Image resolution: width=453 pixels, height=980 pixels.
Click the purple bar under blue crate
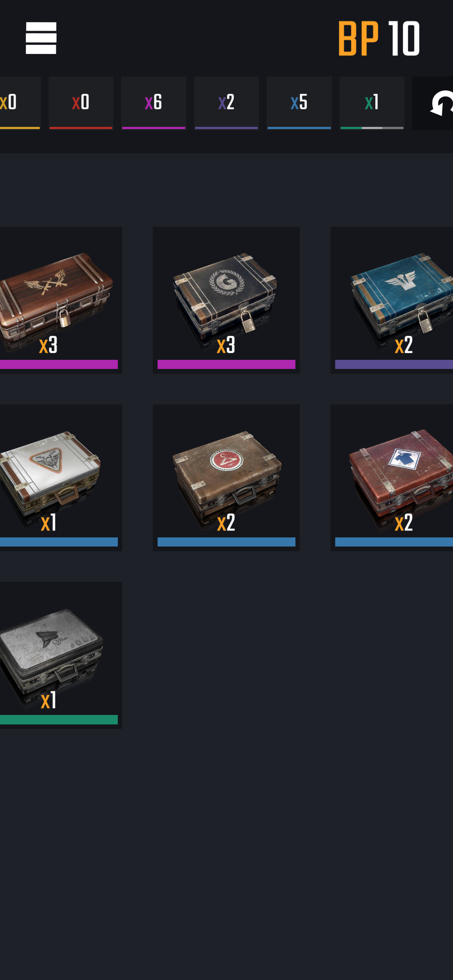[394, 364]
